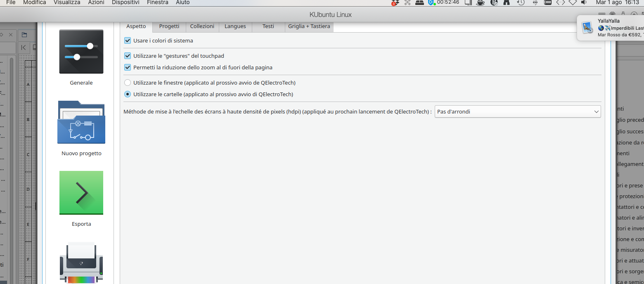
Task: Click the Dropbox icon in menu bar
Action: click(395, 2)
